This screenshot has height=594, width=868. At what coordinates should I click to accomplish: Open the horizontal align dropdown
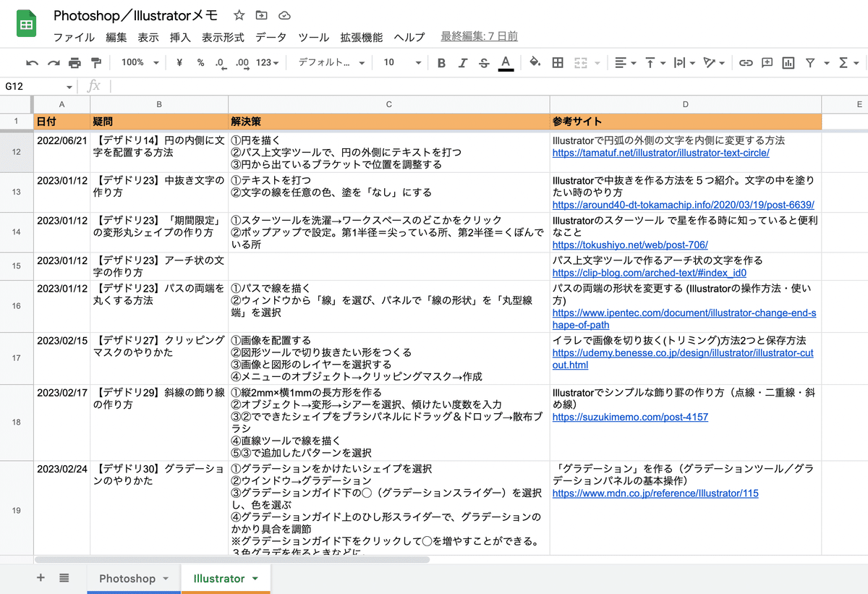pos(625,63)
